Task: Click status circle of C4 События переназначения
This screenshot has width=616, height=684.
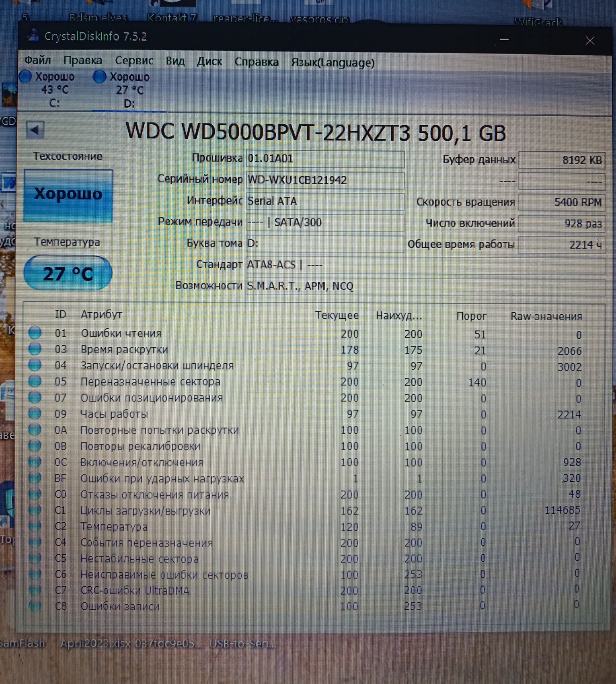Action: (x=35, y=542)
